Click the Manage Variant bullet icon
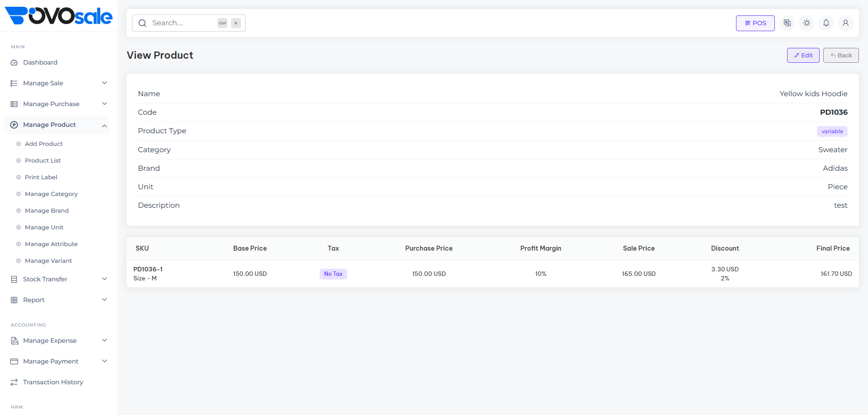 click(x=19, y=261)
